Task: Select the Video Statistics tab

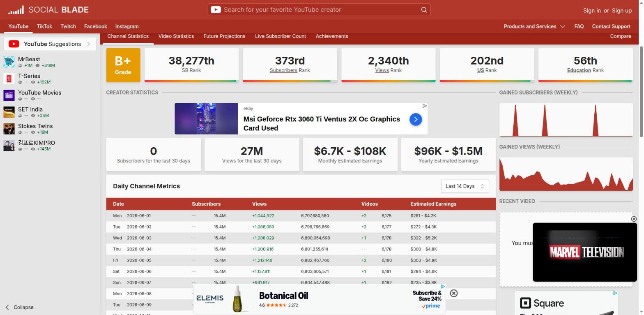Action: point(176,36)
